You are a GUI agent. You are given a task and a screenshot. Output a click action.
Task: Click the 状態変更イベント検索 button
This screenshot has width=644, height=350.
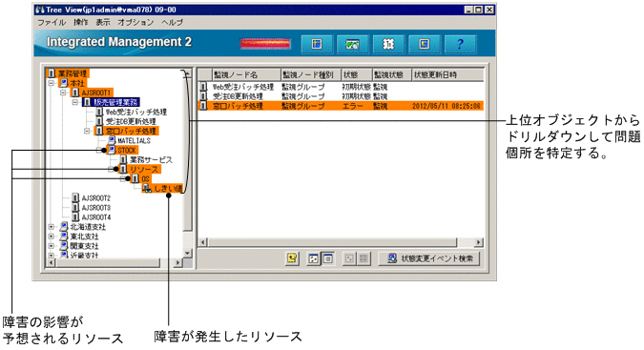(428, 258)
